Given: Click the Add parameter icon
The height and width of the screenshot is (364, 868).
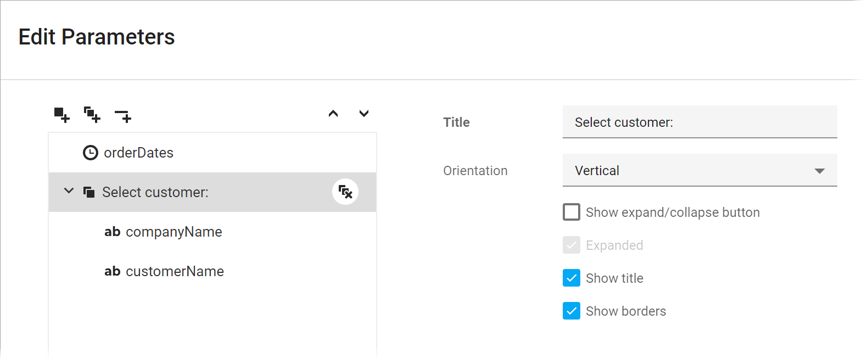Looking at the screenshot, I should (x=61, y=115).
